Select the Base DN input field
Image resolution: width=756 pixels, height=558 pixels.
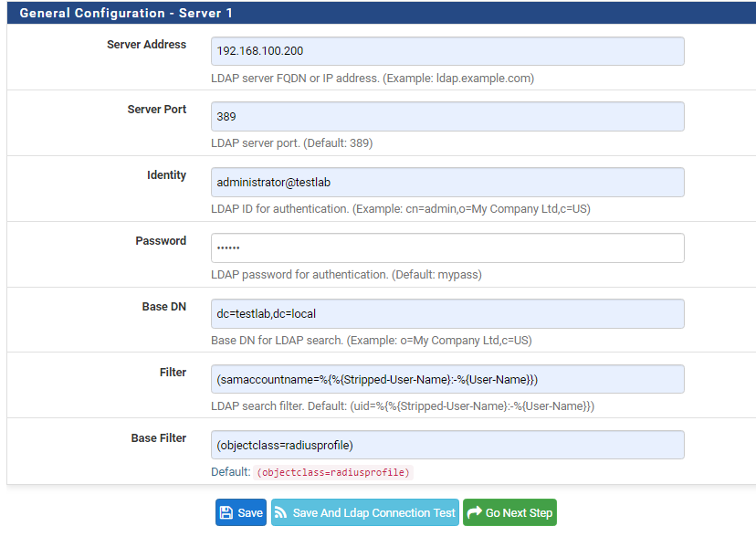click(447, 313)
